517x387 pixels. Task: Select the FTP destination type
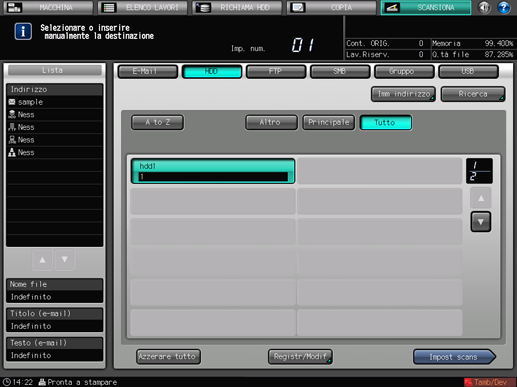pos(276,71)
